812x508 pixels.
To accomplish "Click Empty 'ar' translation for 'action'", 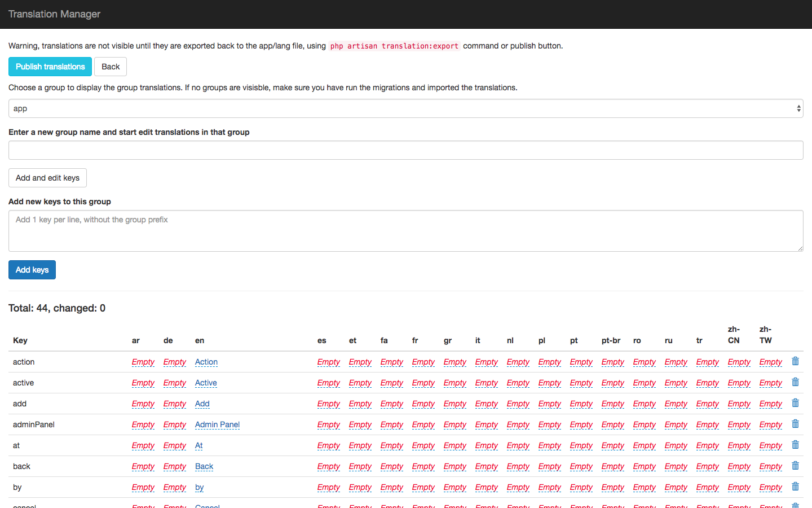I will point(143,362).
